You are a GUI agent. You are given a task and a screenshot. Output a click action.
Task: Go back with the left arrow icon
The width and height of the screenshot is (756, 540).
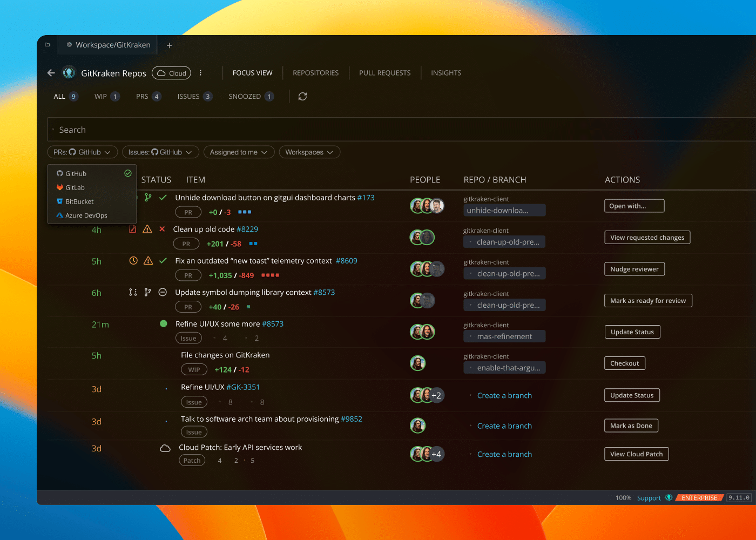[x=51, y=73]
